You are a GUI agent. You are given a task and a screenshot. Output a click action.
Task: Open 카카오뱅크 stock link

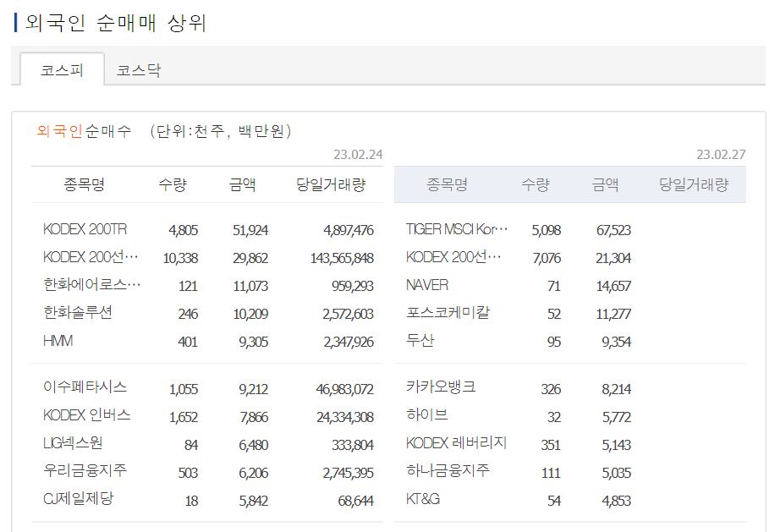pyautogui.click(x=441, y=387)
